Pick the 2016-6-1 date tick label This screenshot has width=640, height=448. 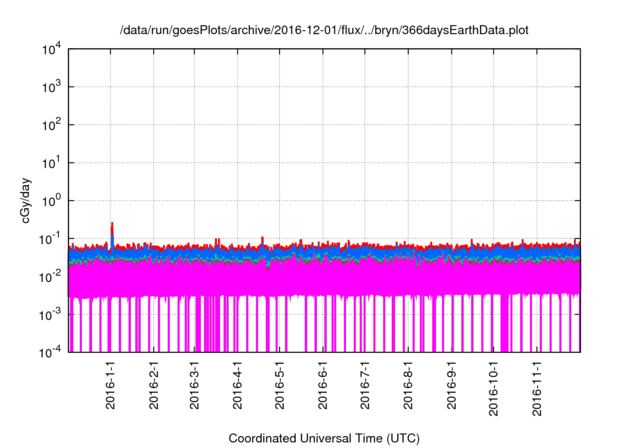coord(323,387)
